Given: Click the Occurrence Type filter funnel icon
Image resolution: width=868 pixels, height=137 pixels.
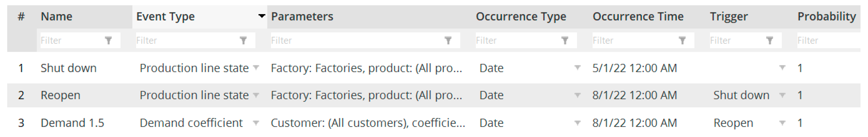Looking at the screenshot, I should click(x=565, y=41).
